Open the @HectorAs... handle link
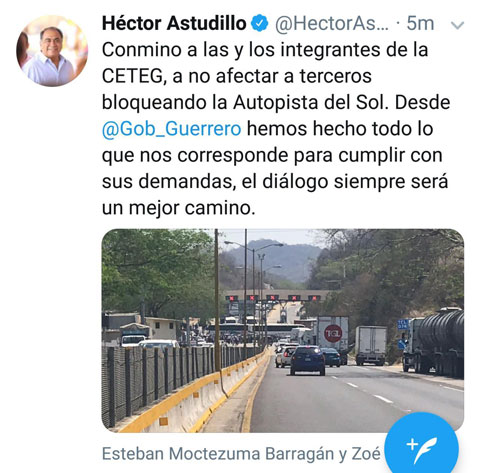This screenshot has height=473, width=480. coord(332,24)
